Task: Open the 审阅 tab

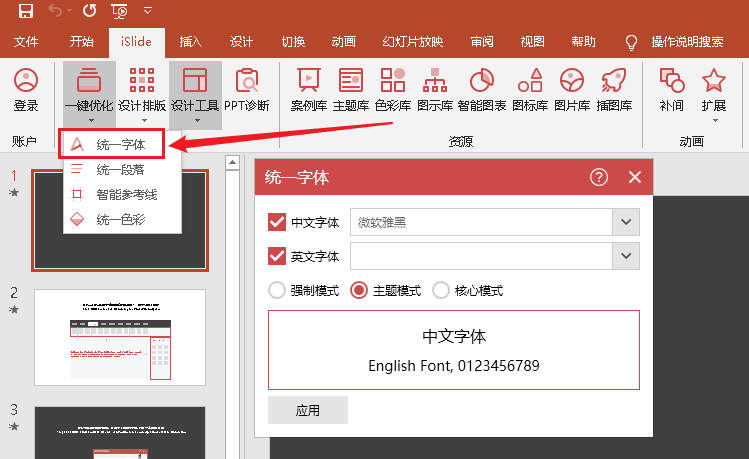Action: (482, 42)
